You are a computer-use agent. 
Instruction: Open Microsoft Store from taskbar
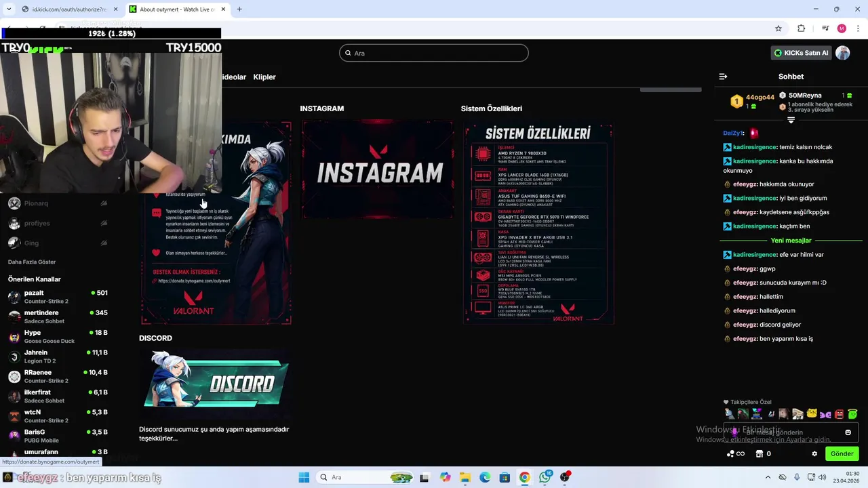505,477
